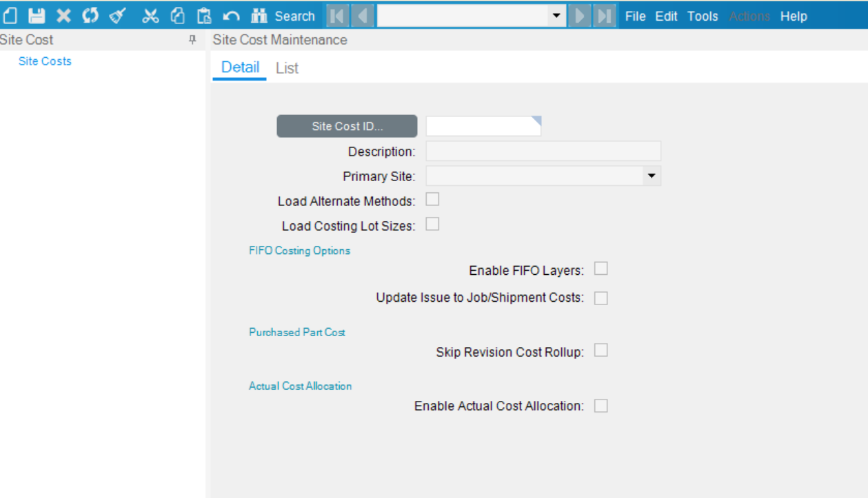
Task: Enable FIFO Layers checkbox
Action: click(601, 269)
